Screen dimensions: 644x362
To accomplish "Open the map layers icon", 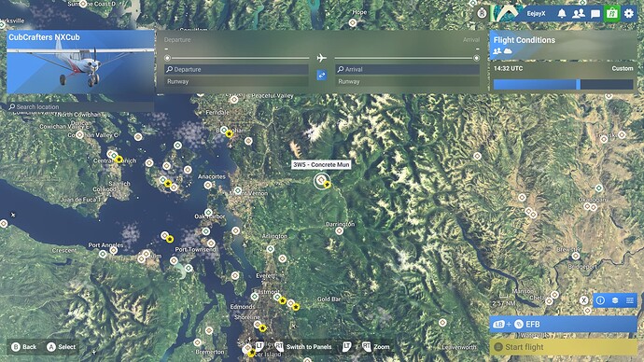I will coord(615,300).
